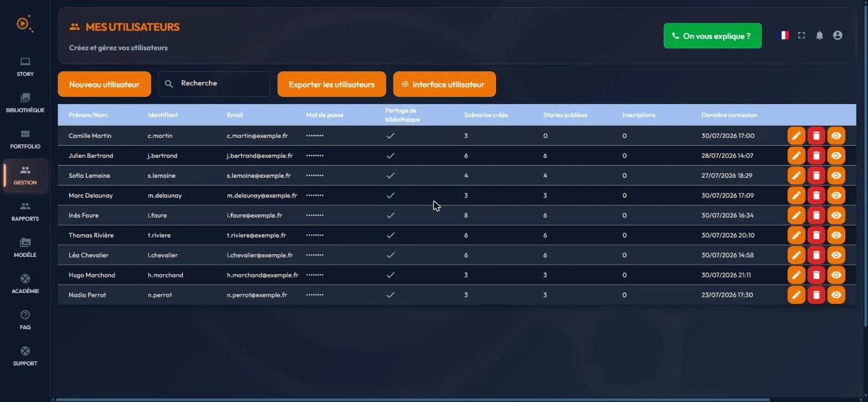Delete user Léa Chevalier
The image size is (868, 402).
[x=816, y=255]
